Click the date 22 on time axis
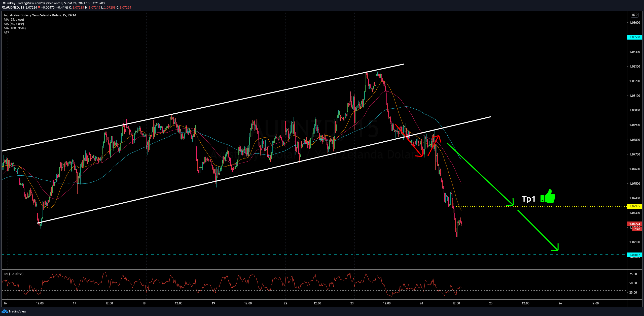This screenshot has height=316, width=644. [x=285, y=303]
